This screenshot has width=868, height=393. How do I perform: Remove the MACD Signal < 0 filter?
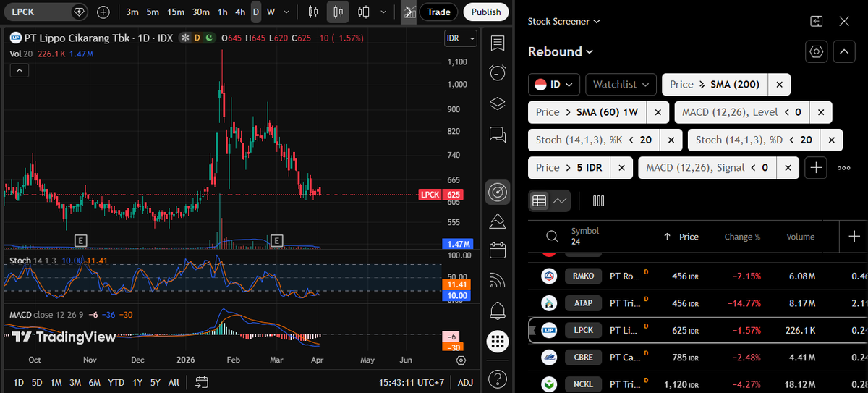(x=788, y=167)
